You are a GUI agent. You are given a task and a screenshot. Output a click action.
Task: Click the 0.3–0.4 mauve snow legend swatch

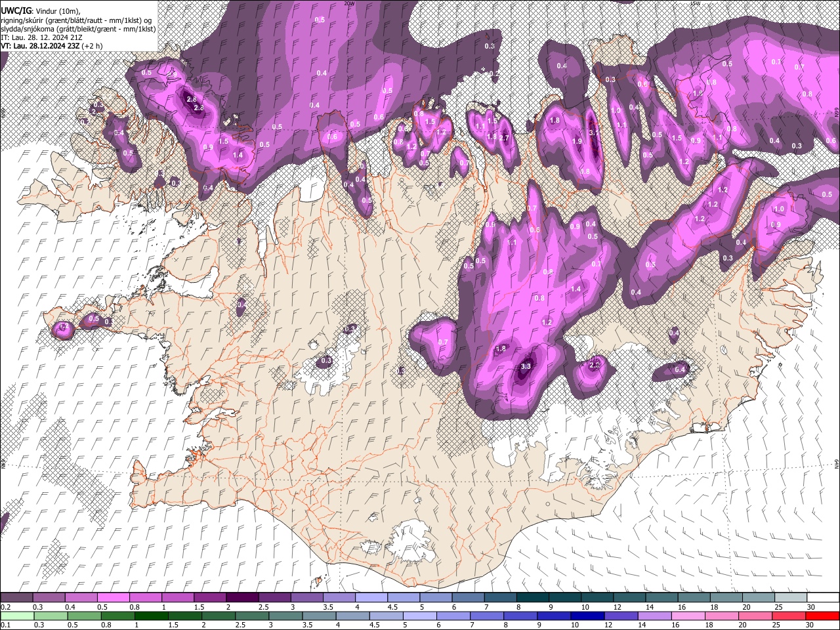click(x=49, y=597)
